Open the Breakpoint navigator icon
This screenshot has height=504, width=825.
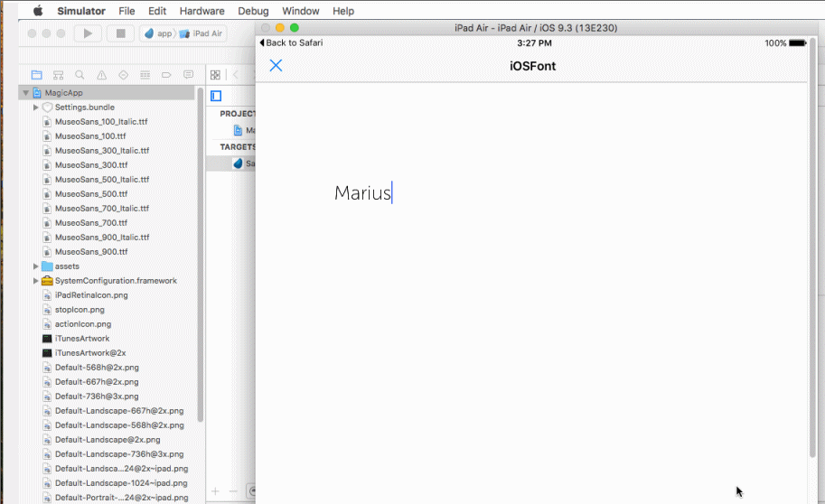click(x=167, y=74)
